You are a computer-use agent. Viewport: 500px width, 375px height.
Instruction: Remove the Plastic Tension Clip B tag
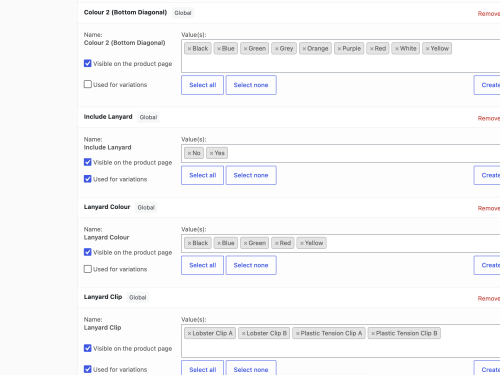[373, 333]
